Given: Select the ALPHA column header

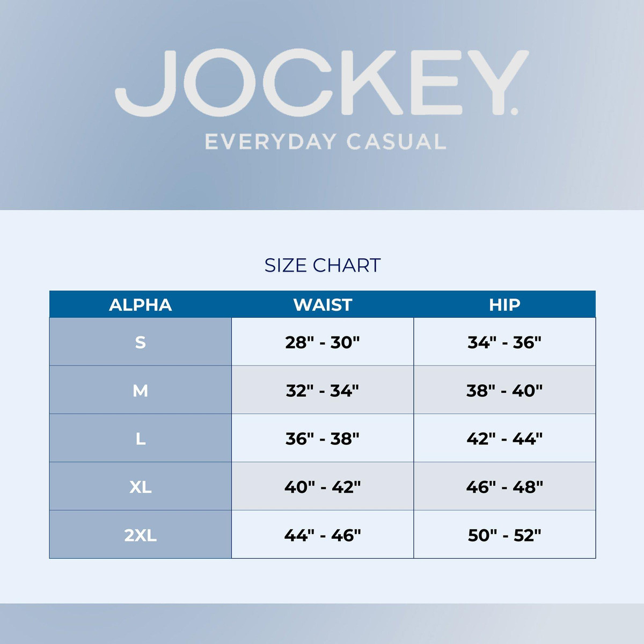Looking at the screenshot, I should pos(141,305).
